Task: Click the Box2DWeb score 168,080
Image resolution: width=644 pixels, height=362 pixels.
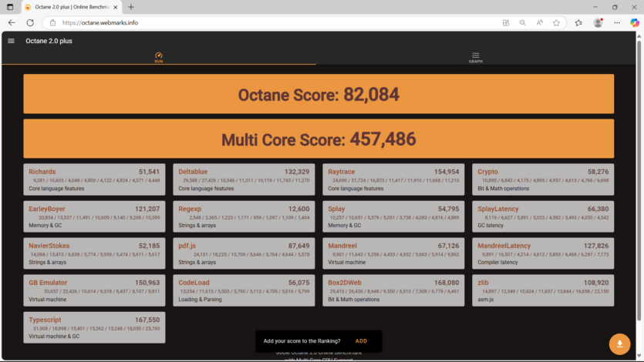Action: (447, 283)
